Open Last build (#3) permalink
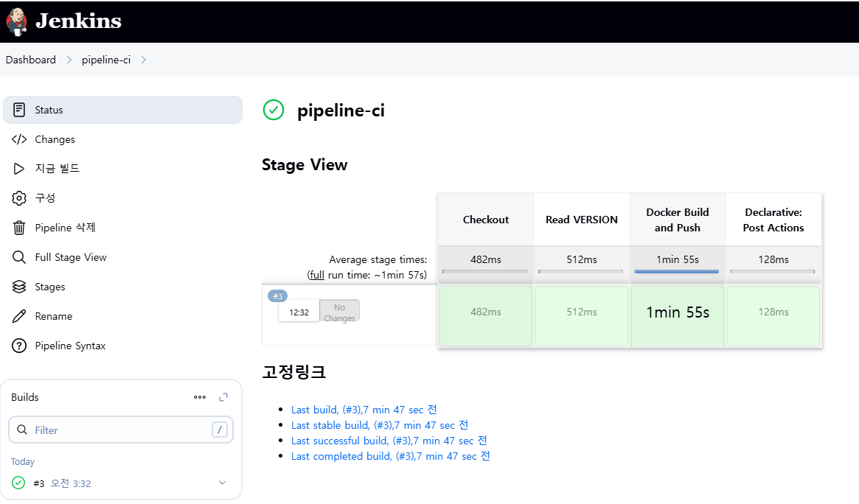This screenshot has height=504, width=859. point(364,410)
